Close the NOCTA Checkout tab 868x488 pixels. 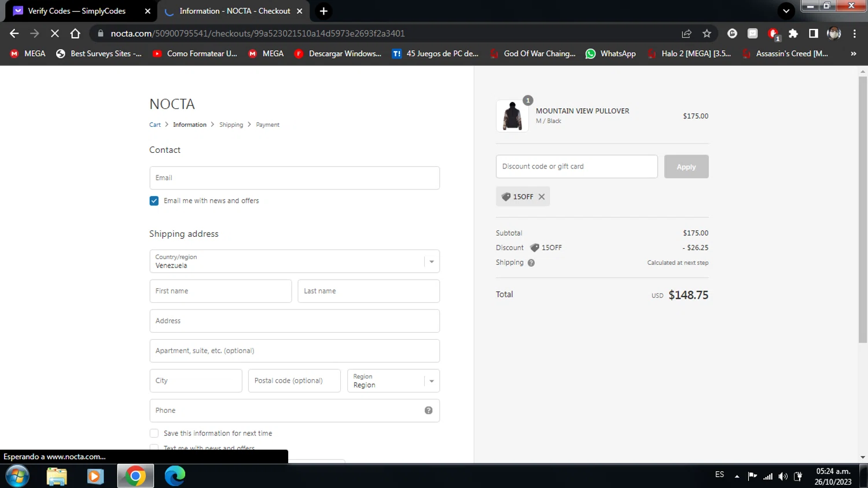[x=299, y=11]
